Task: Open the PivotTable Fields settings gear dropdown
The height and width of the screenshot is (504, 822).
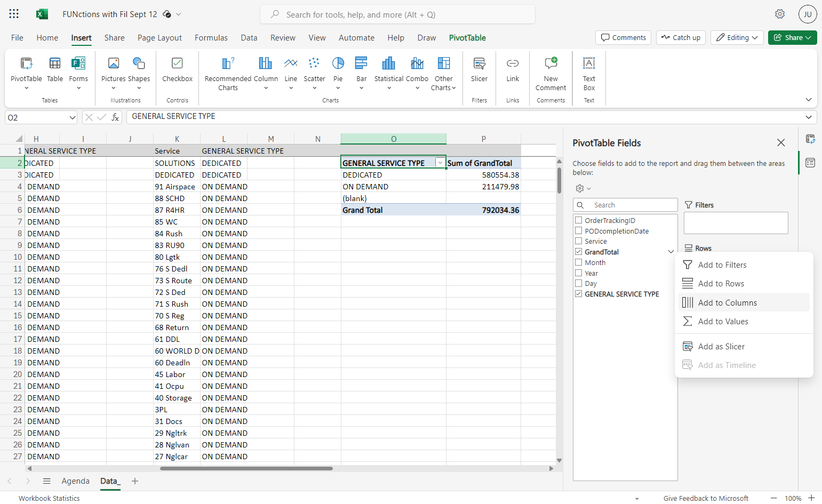Action: [x=583, y=188]
